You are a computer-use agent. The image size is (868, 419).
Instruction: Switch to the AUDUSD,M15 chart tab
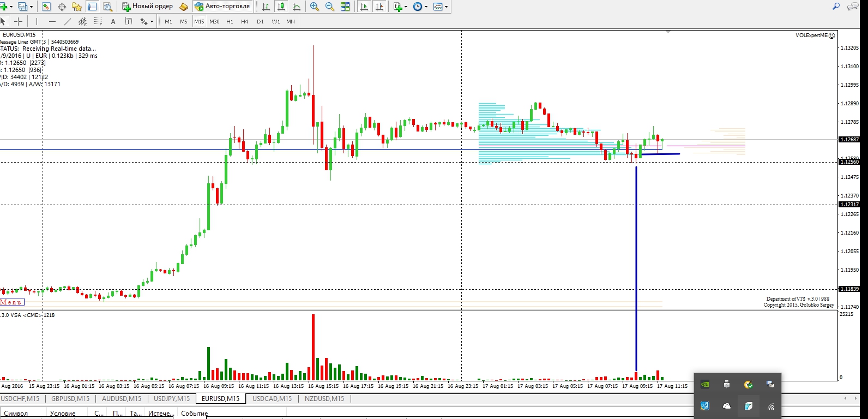[x=122, y=399]
